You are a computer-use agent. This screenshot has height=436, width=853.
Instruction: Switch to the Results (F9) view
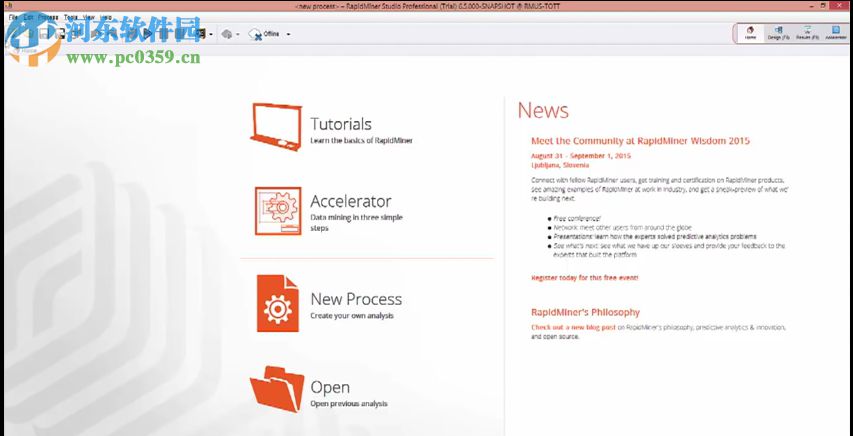coord(807,33)
